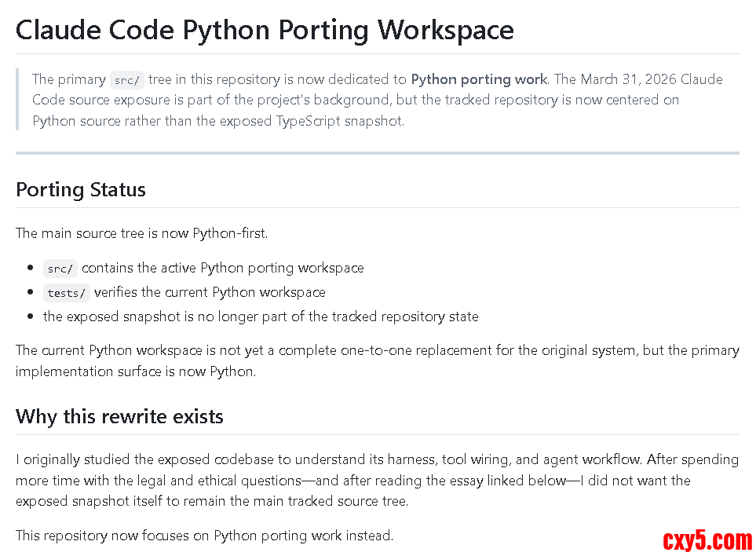Click the bold "Python porting work" text
756x556 pixels.
coord(479,79)
